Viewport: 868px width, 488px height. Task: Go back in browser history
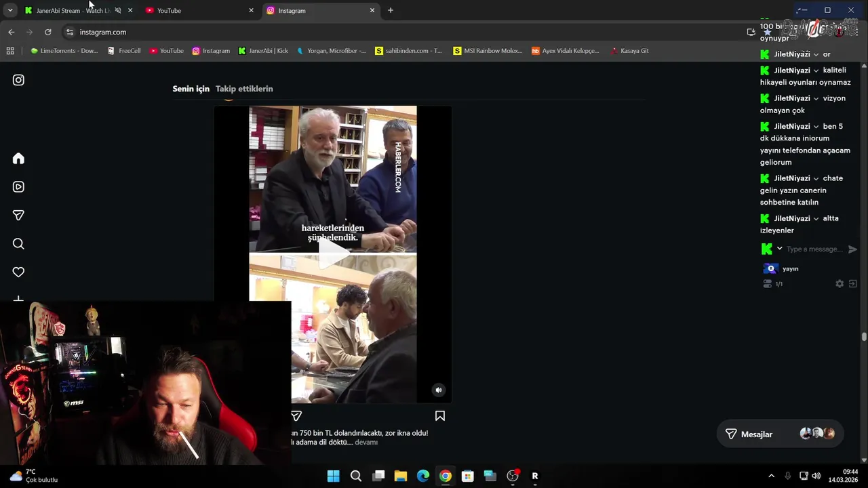coord(11,32)
